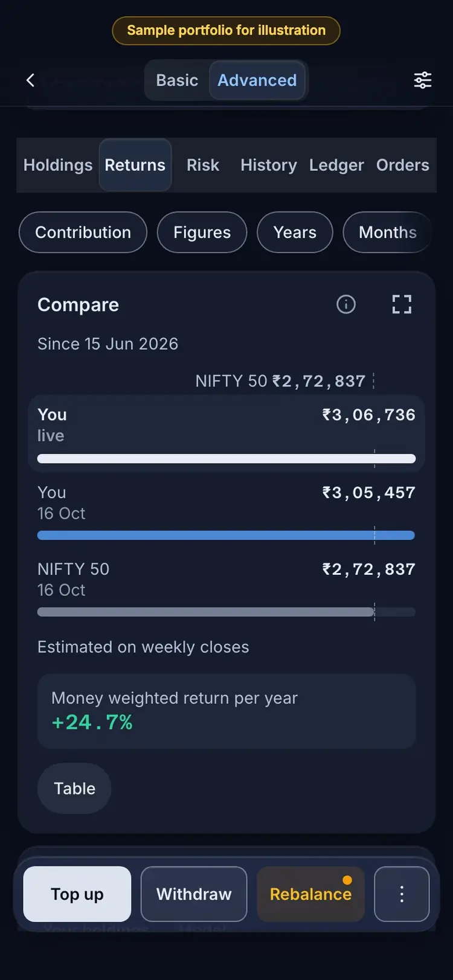Show the comparison as a Table
The height and width of the screenshot is (980, 453).
click(x=74, y=789)
